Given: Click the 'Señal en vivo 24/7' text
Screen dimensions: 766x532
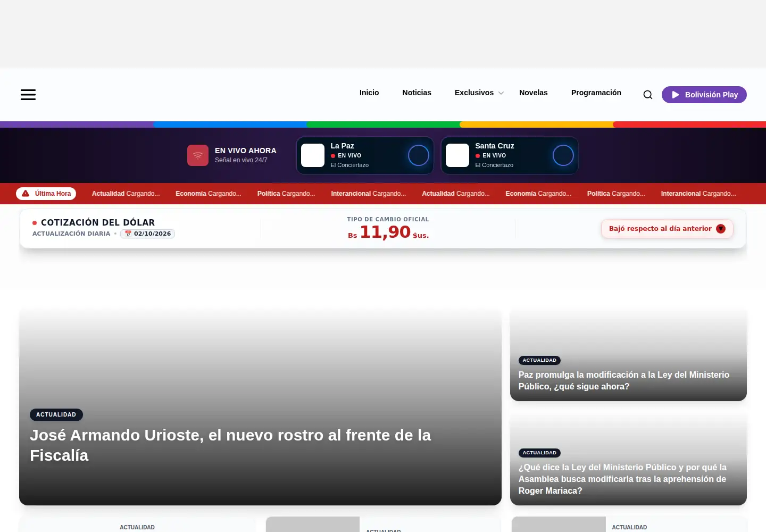Looking at the screenshot, I should coord(241,160).
